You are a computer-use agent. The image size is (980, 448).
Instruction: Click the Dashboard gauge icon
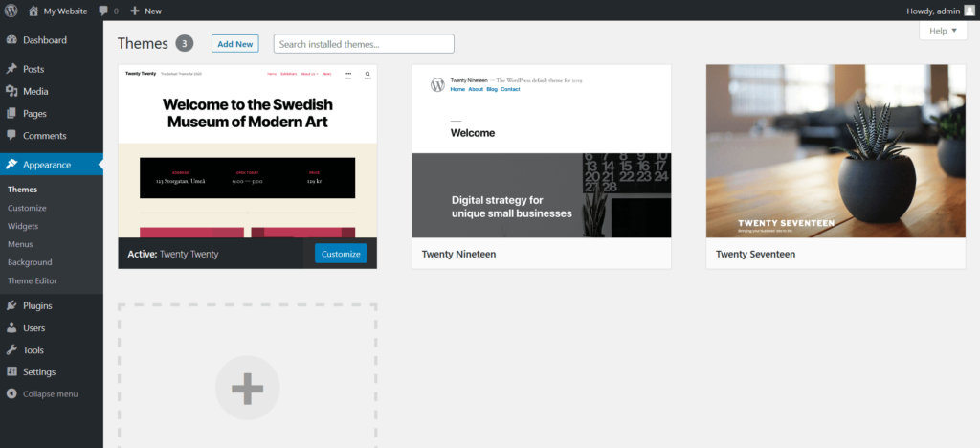pos(11,40)
